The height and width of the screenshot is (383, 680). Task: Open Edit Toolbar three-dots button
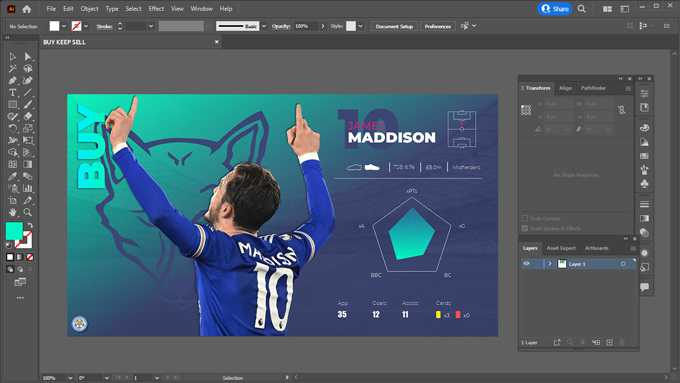point(20,298)
